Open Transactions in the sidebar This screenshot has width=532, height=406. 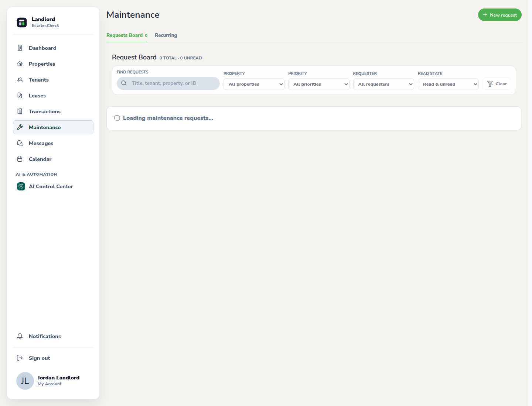[53, 111]
